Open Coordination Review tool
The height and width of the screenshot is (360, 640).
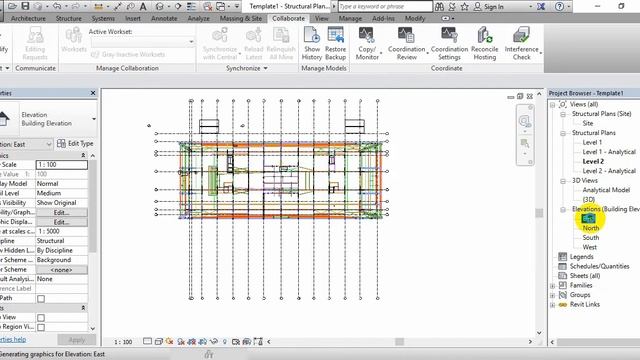[x=407, y=43]
